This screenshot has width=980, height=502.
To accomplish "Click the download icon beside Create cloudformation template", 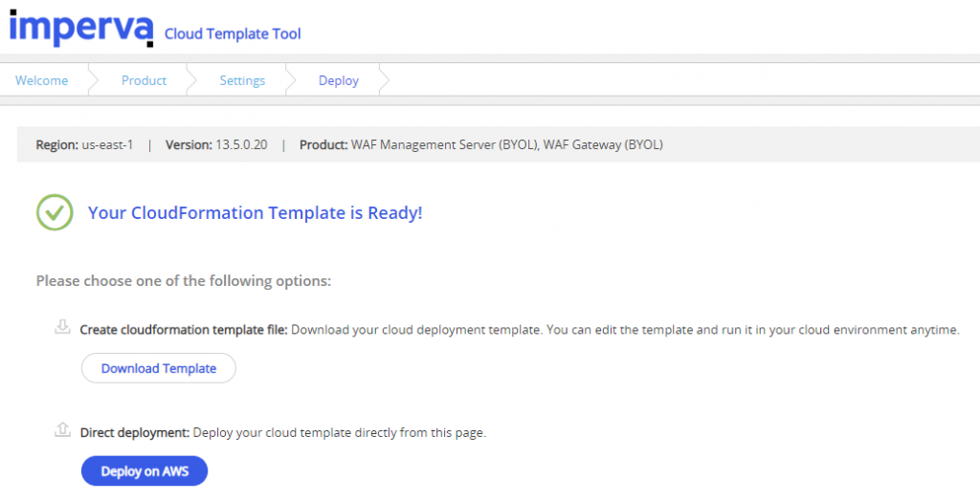I will click(x=62, y=328).
